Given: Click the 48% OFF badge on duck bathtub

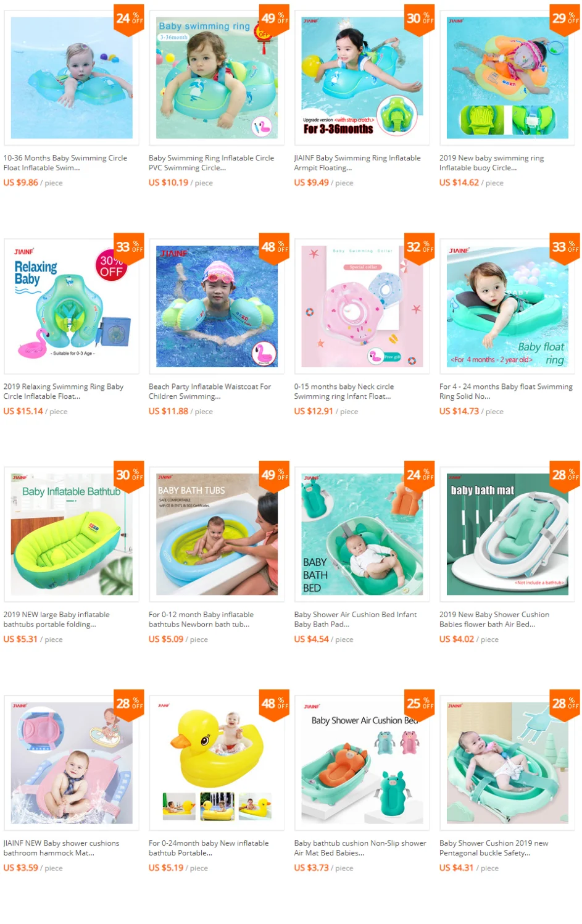Looking at the screenshot, I should [x=275, y=703].
